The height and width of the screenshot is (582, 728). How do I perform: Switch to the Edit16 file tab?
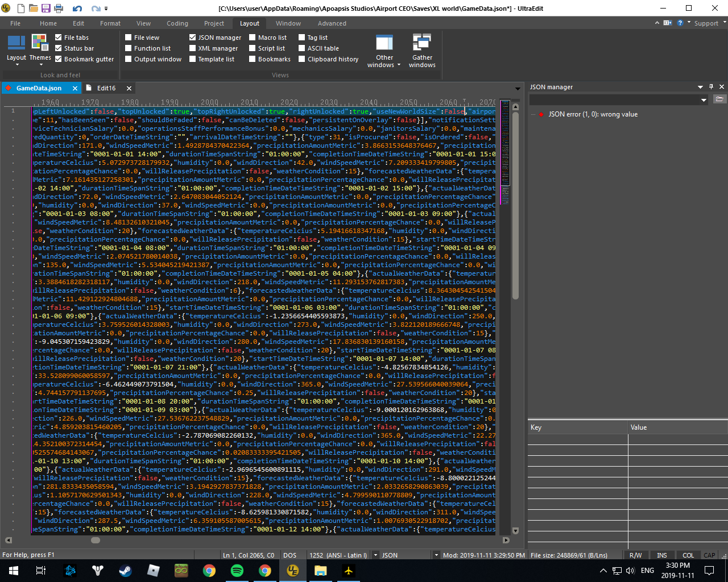[x=106, y=88]
